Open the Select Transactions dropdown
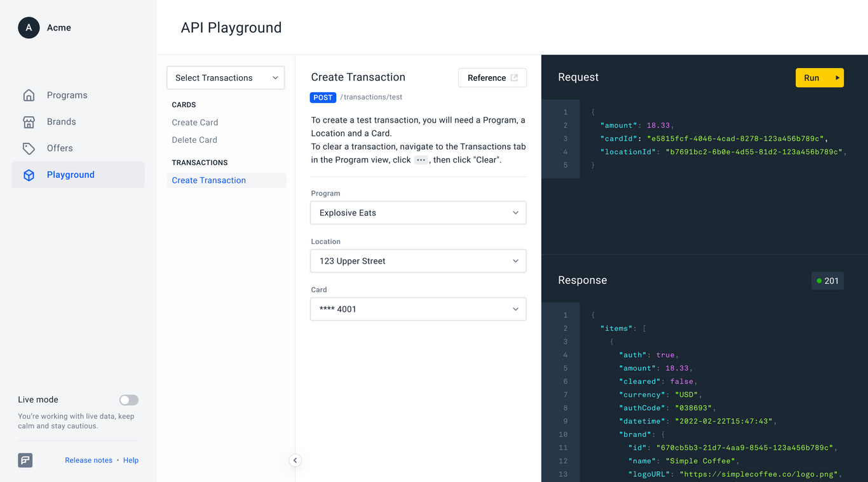 [226, 77]
